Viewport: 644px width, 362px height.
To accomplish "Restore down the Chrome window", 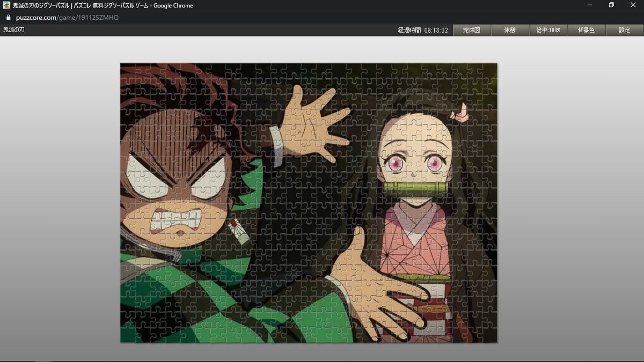I will pos(611,5).
